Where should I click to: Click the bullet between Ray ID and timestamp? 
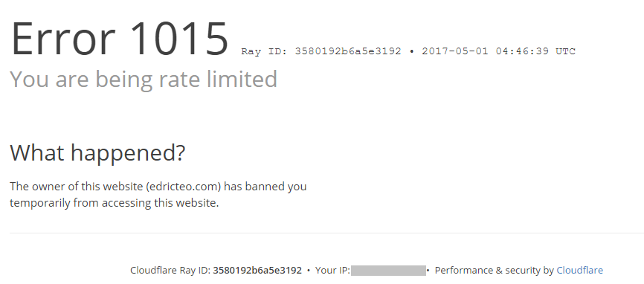click(411, 52)
